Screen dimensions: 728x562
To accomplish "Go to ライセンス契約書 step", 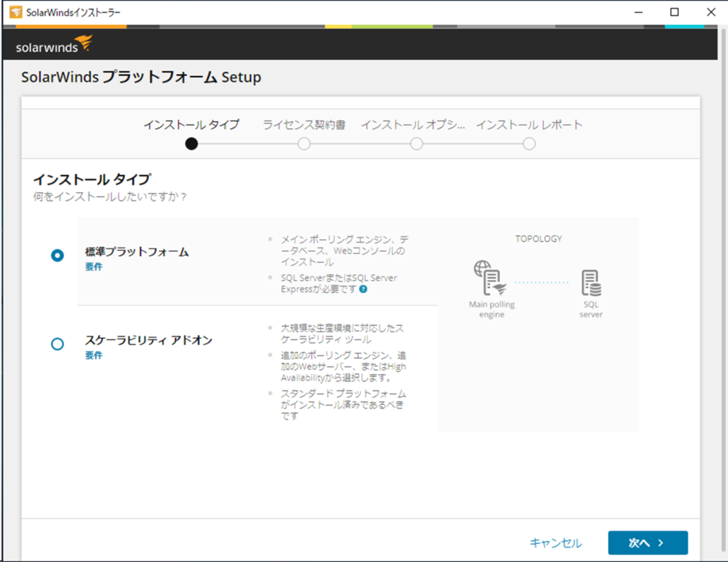I will 304,125.
